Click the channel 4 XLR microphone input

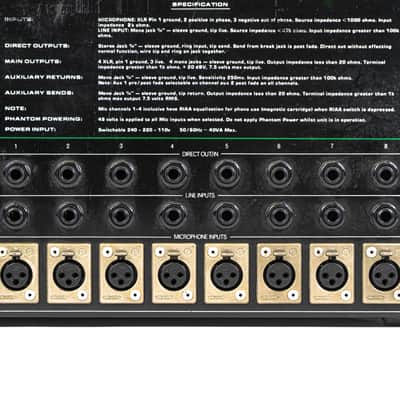174,273
